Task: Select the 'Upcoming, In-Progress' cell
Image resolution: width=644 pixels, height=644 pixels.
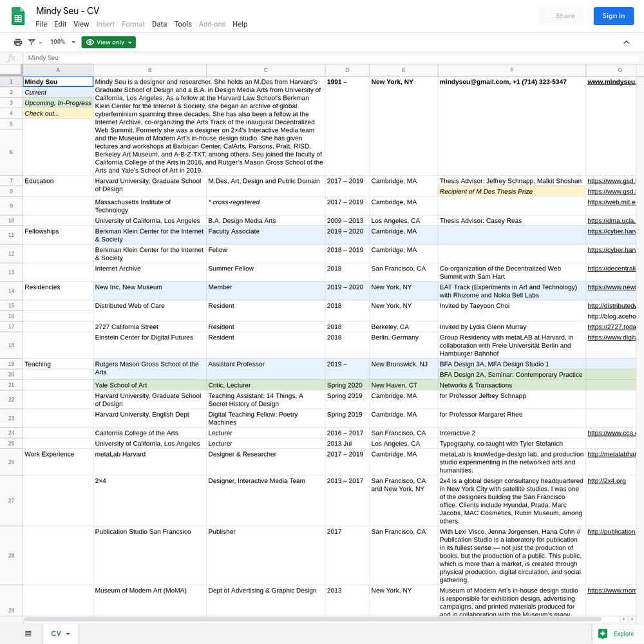Action: [58, 103]
